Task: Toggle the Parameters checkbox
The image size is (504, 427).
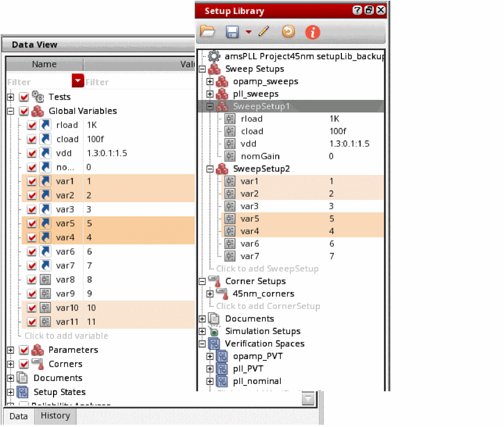Action: click(x=24, y=349)
